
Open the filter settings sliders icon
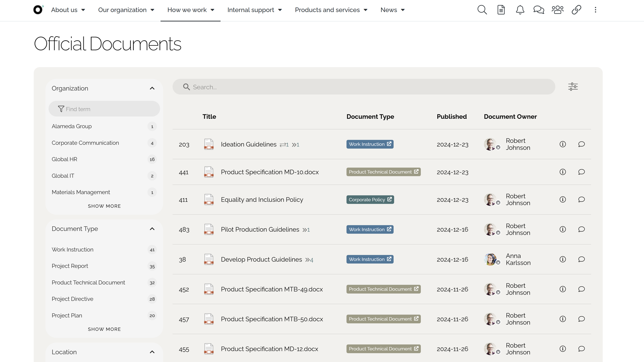(573, 87)
